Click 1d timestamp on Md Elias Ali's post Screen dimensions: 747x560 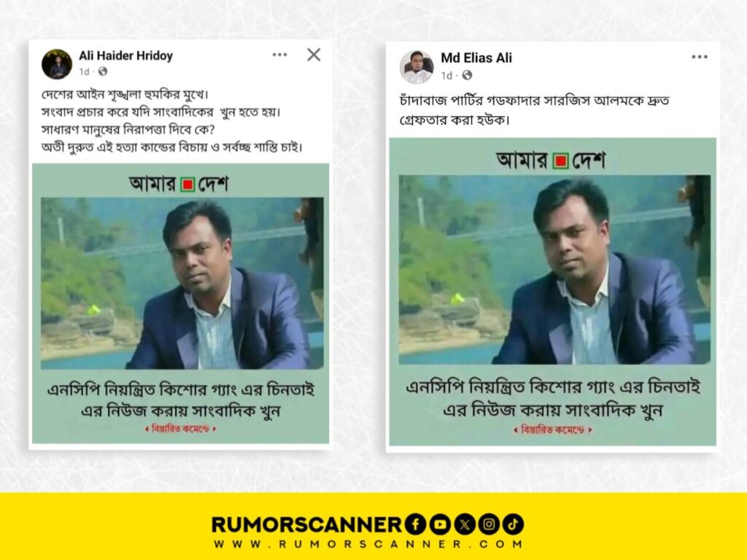tap(446, 76)
